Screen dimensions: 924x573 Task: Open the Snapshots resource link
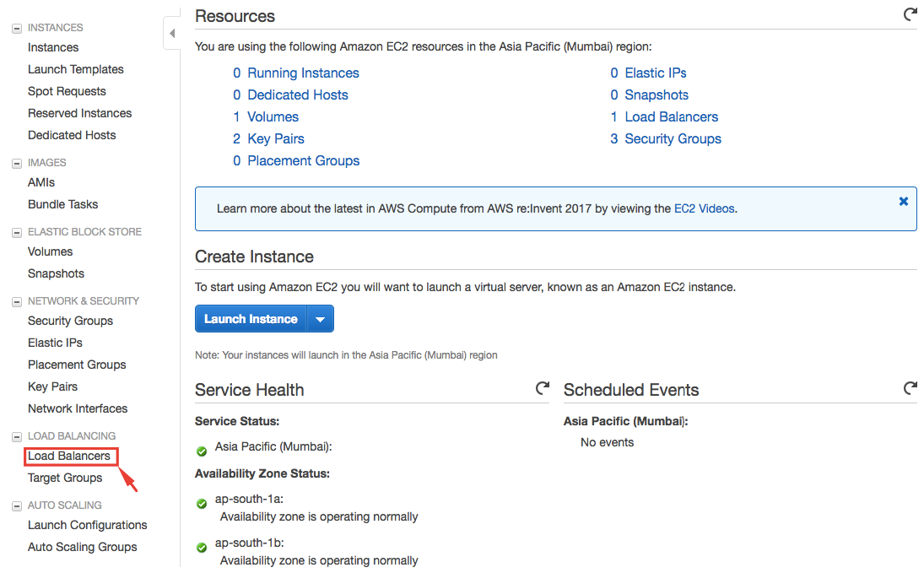point(657,95)
